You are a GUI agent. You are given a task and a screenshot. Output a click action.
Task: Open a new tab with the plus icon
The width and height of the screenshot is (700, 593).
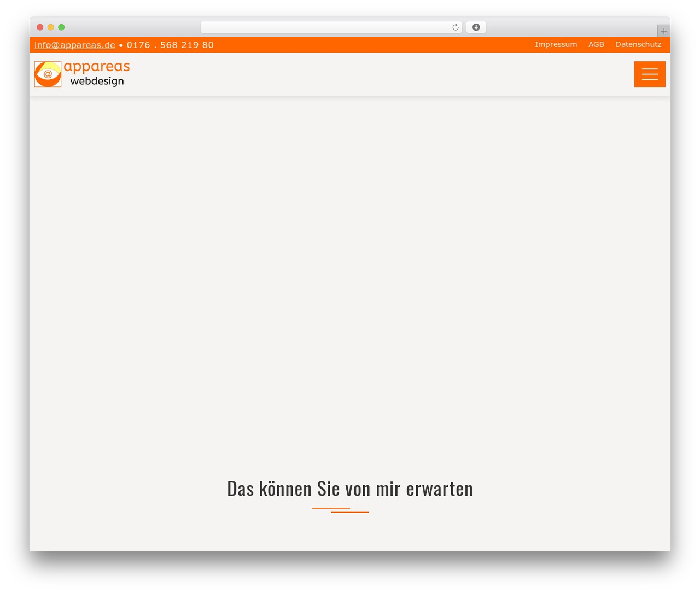(x=663, y=31)
